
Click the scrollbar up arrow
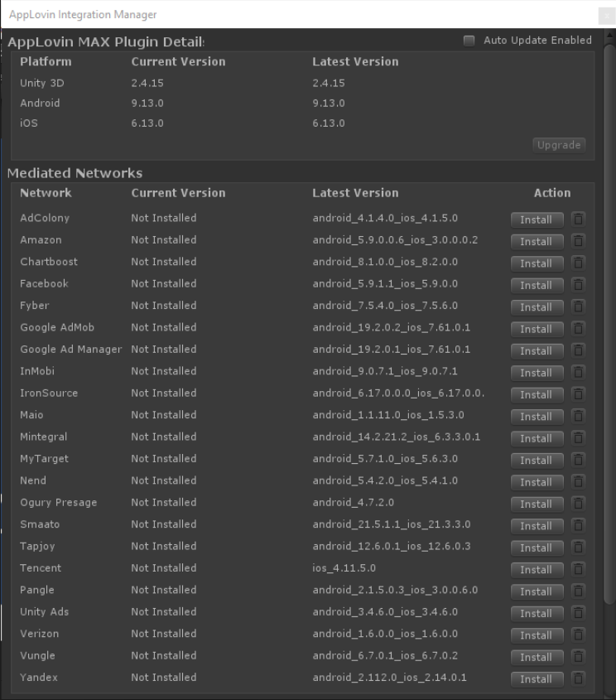pyautogui.click(x=609, y=36)
